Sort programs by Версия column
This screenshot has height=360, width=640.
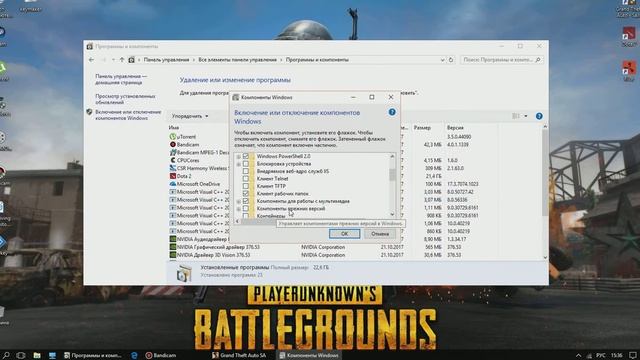(455, 128)
